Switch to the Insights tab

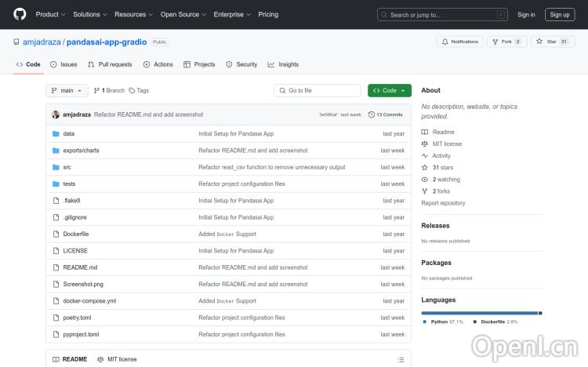[283, 64]
